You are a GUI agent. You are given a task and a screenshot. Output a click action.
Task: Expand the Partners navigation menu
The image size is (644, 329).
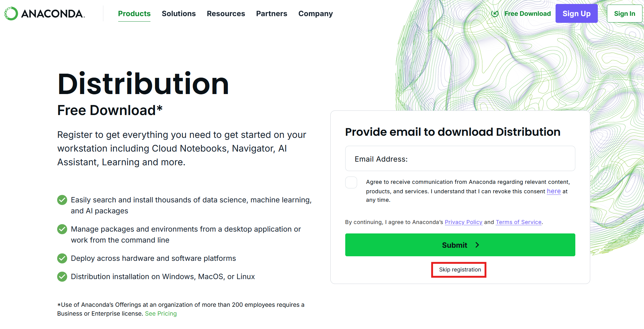271,14
